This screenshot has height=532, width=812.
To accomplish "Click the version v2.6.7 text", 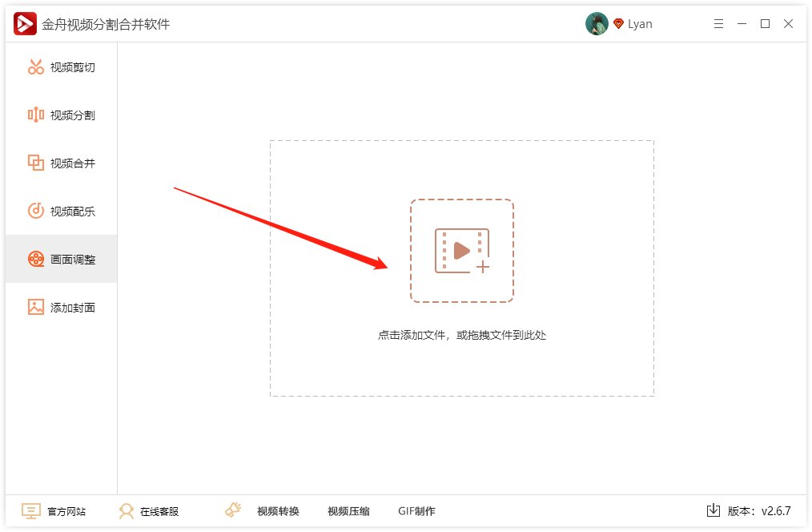I will (758, 510).
